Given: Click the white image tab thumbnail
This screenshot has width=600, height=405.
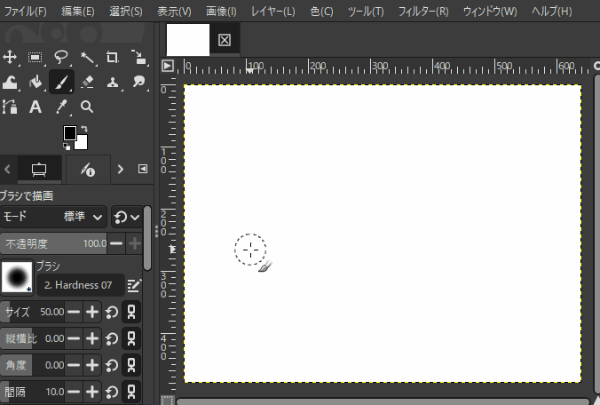Looking at the screenshot, I should click(188, 40).
